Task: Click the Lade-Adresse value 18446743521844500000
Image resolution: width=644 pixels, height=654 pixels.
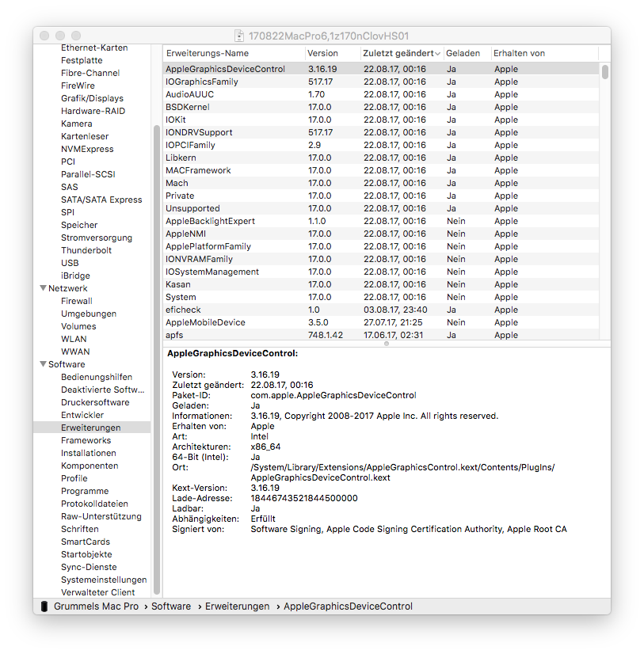Action: tap(304, 498)
